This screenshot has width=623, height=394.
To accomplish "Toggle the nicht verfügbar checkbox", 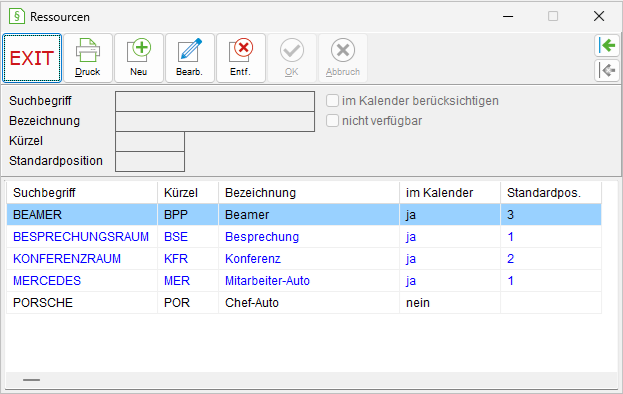I will 332,121.
